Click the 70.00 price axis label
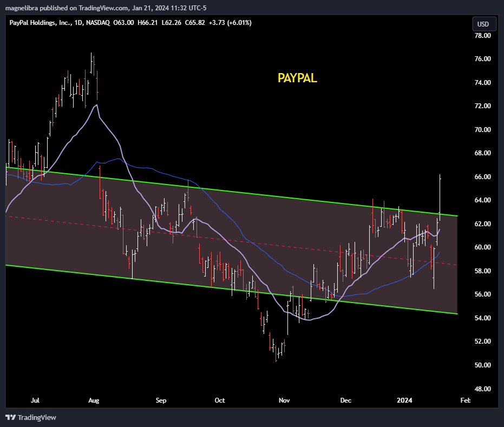 pos(482,129)
